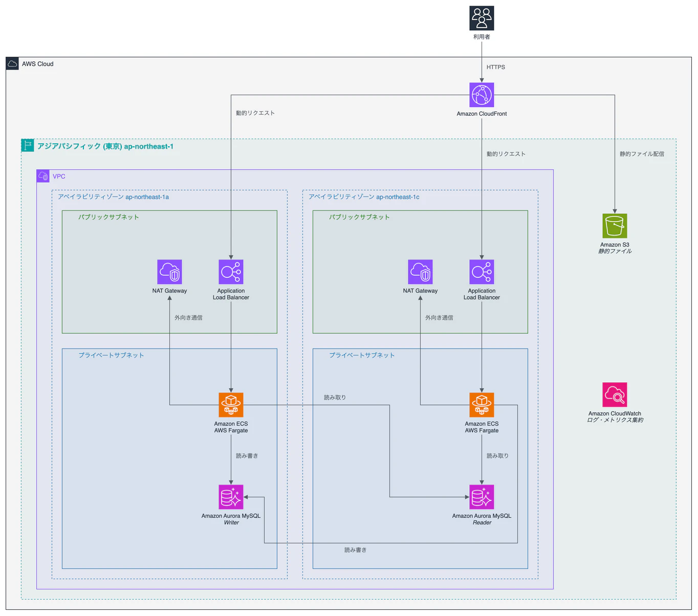The width and height of the screenshot is (698, 616).
Task: Click the 利用者 caption text
Action: (x=482, y=37)
